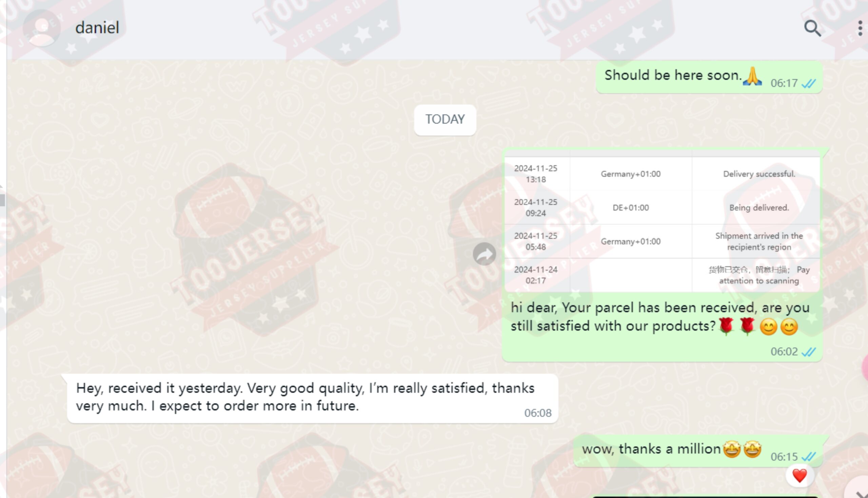Click the 'Delivery successful.' row in the tracking image
Screen dimensions: 868x498
(x=662, y=174)
